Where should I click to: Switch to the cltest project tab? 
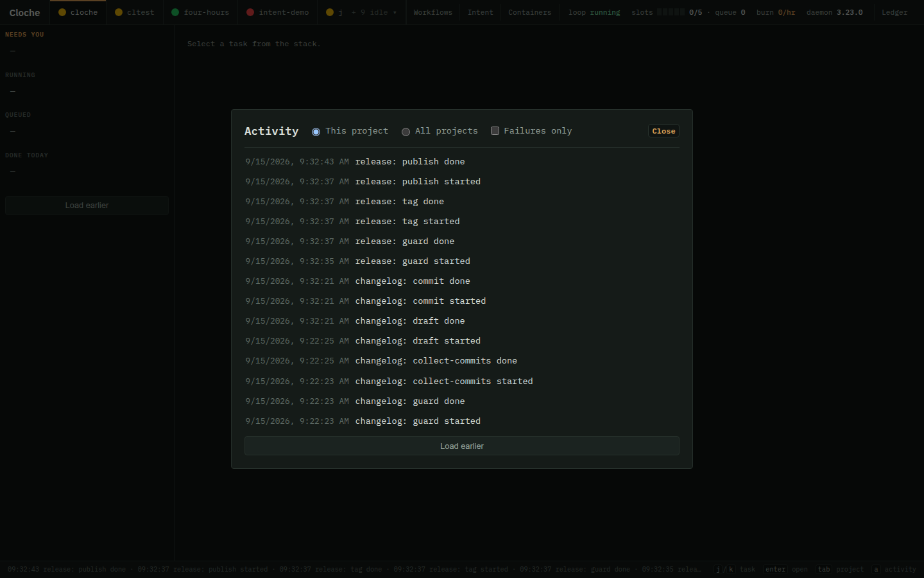[x=134, y=12]
